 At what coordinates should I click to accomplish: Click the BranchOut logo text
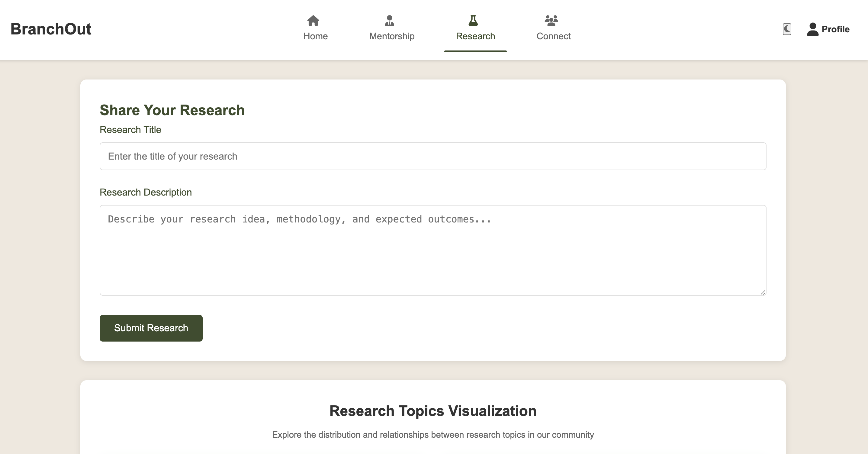pos(51,29)
